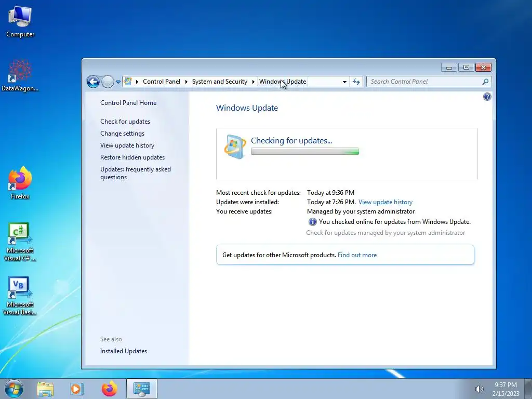Click the Refresh button in address bar

[356, 82]
